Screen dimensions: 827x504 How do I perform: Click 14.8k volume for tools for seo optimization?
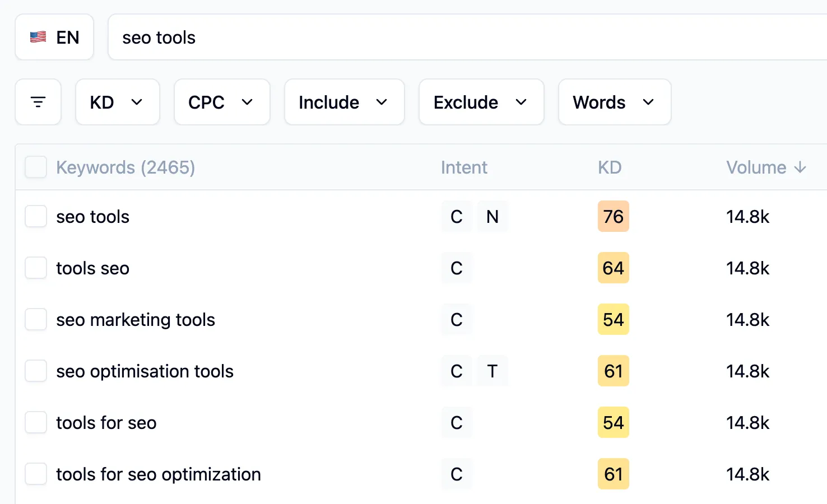[748, 474]
